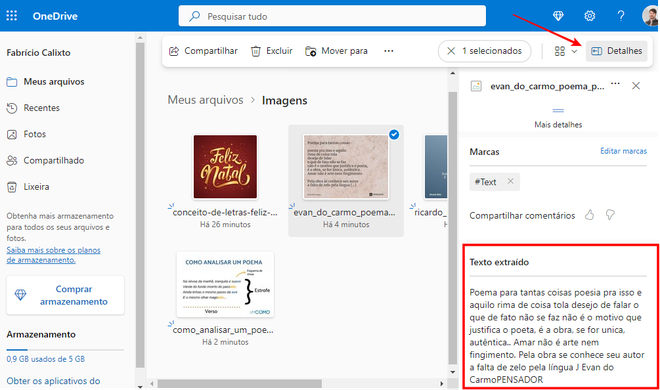The height and width of the screenshot is (390, 660).
Task: Open the evan_do_carmo_poema image thumbnail
Action: pos(346,167)
